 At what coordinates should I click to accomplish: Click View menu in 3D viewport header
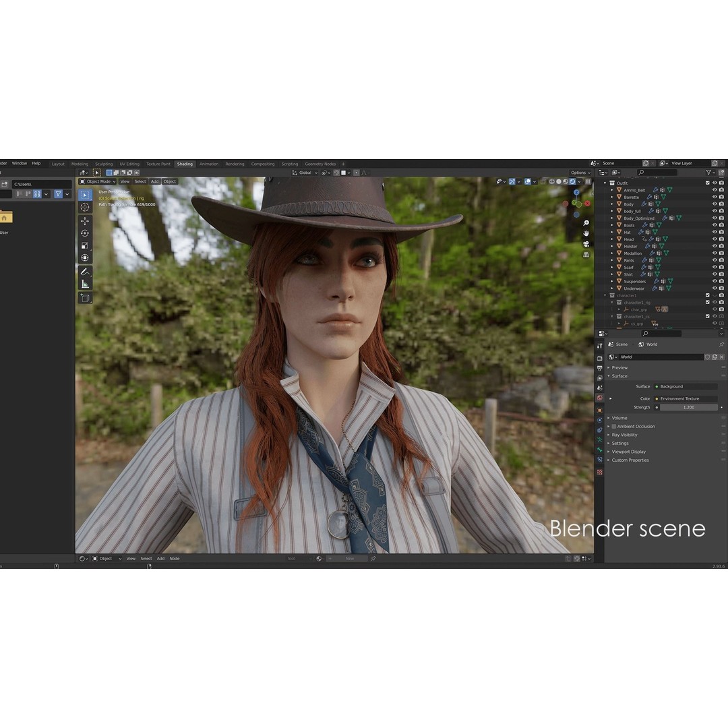[125, 181]
